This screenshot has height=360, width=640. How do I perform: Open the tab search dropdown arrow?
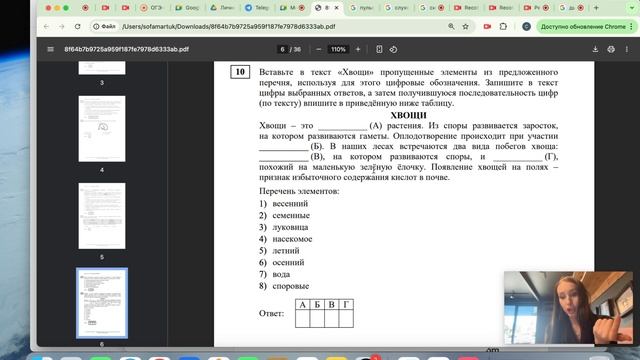(633, 8)
